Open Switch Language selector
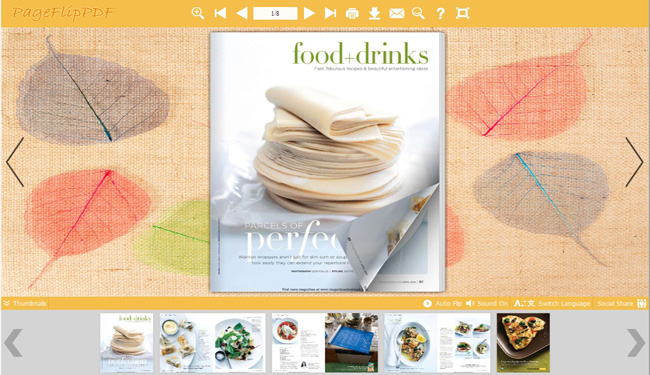Viewport: 650px width, 375px height. 553,303
